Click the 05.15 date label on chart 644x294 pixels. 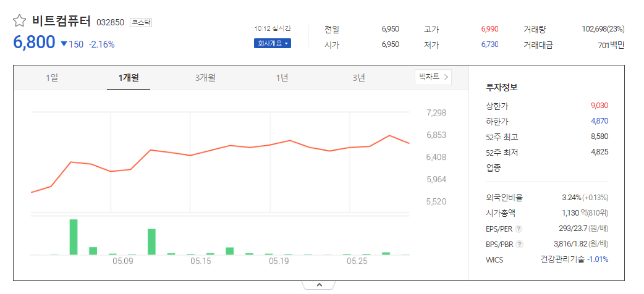click(x=201, y=261)
